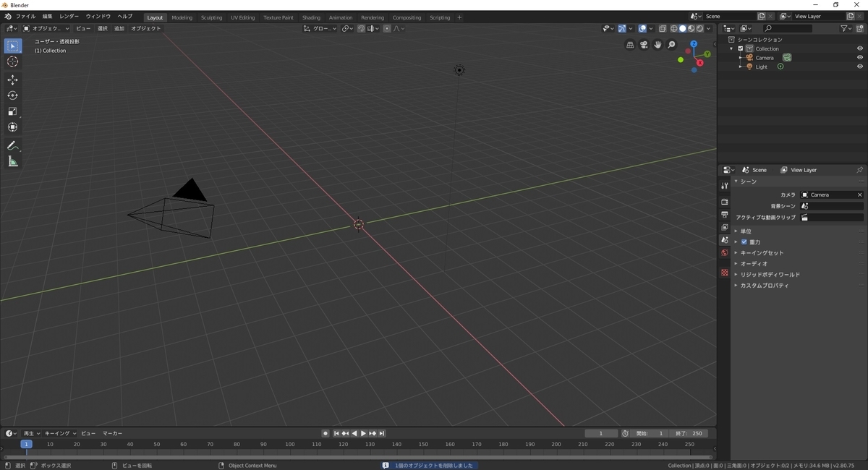Click the zoom magnifier icon in viewport

coord(671,45)
